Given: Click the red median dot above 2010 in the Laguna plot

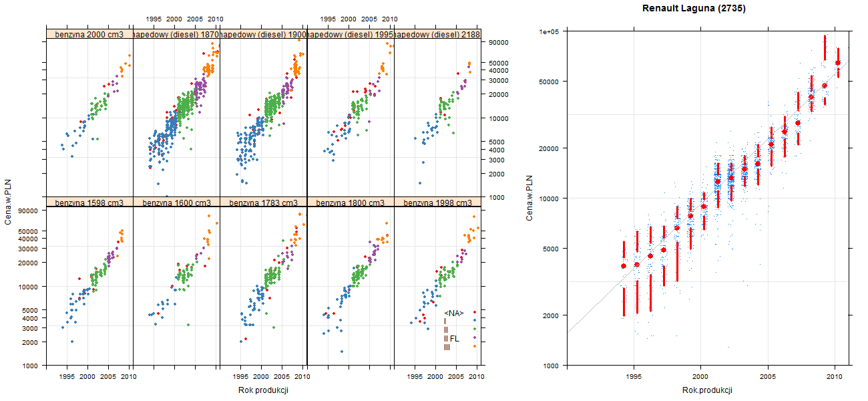Looking at the screenshot, I should coord(838,63).
